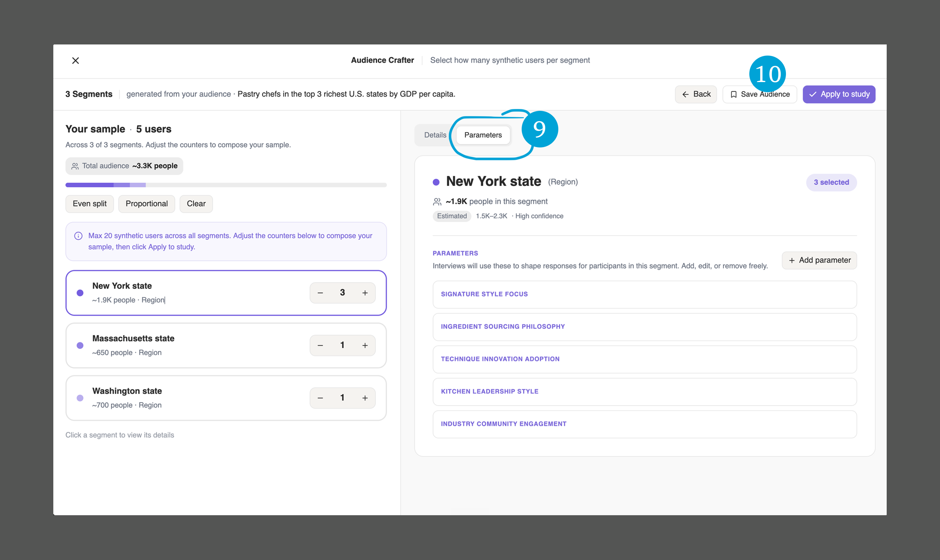Click the sample allocation progress bar
The height and width of the screenshot is (560, 940).
(226, 185)
